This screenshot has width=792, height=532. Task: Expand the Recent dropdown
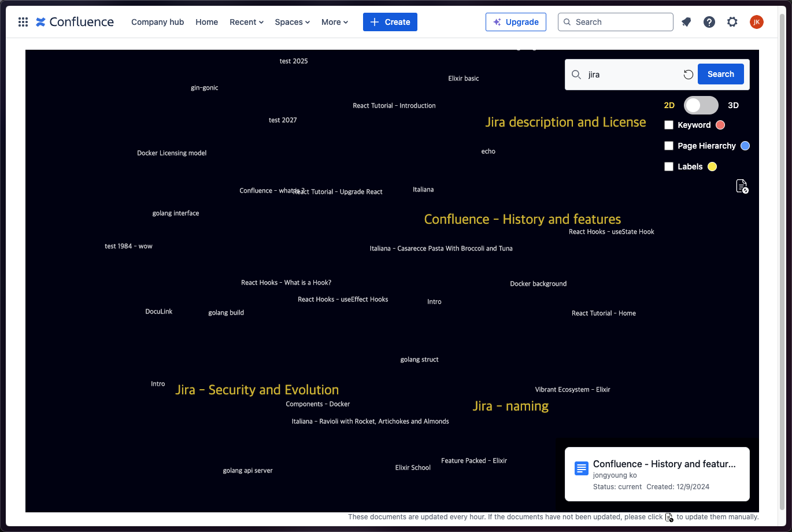(x=247, y=22)
